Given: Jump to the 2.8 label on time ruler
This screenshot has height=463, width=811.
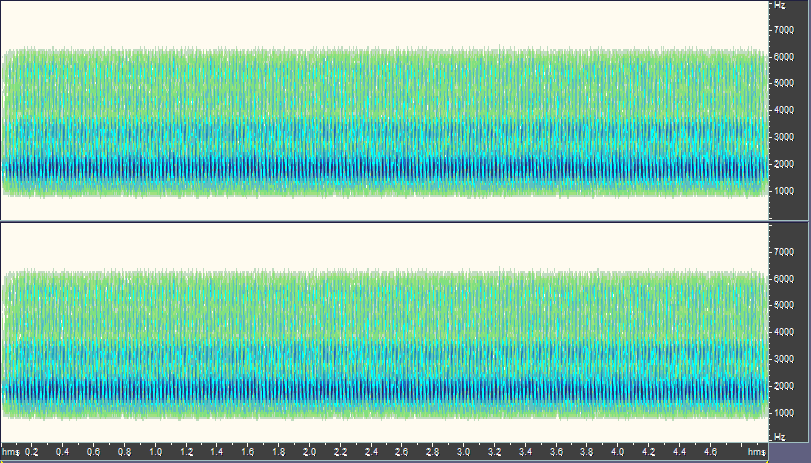Looking at the screenshot, I should [x=433, y=452].
